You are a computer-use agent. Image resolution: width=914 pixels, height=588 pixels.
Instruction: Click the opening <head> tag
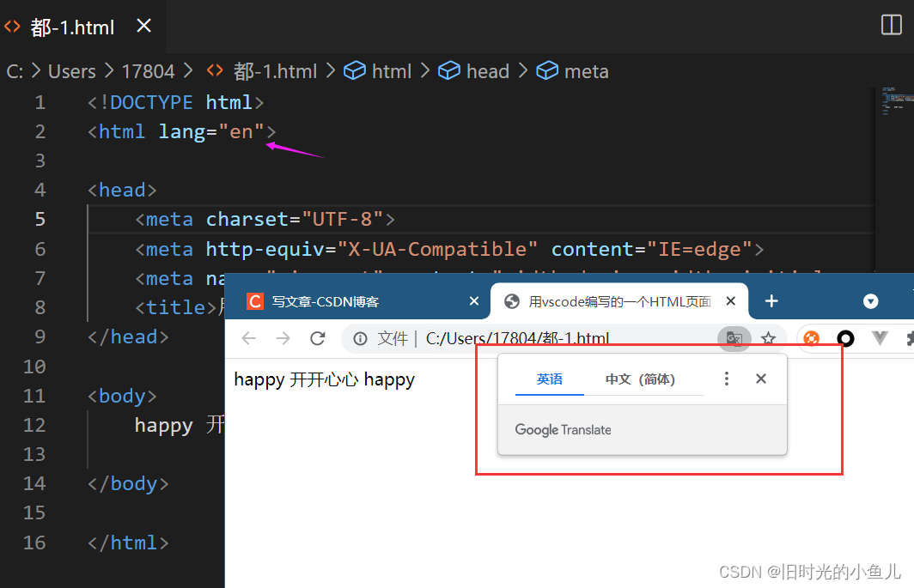pos(122,190)
